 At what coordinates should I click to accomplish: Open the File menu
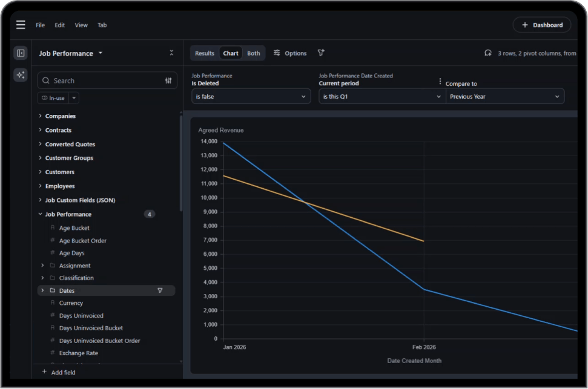40,25
